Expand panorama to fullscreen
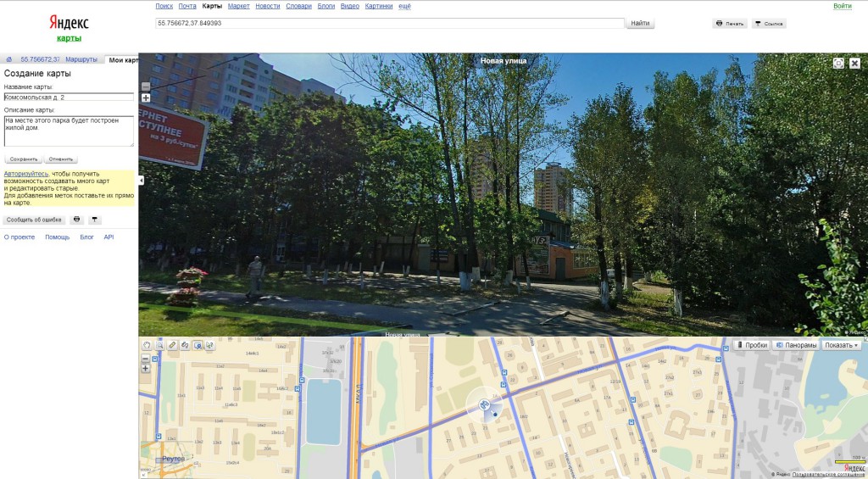 (838, 63)
